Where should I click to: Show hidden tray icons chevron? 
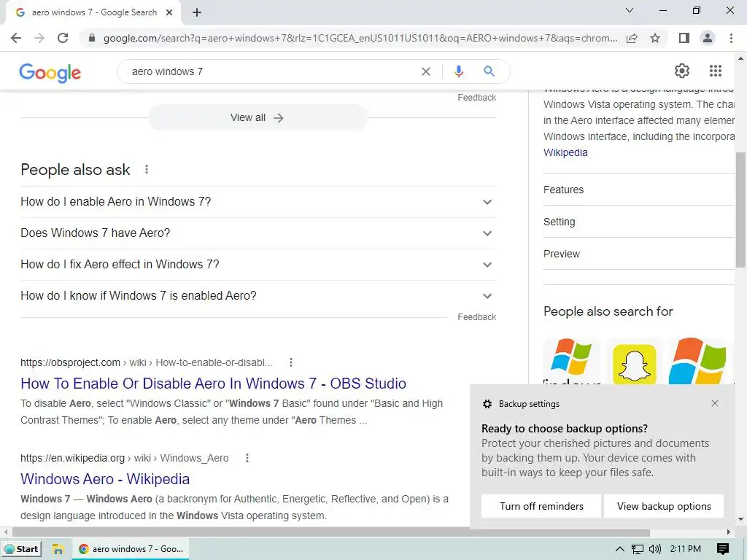click(619, 549)
